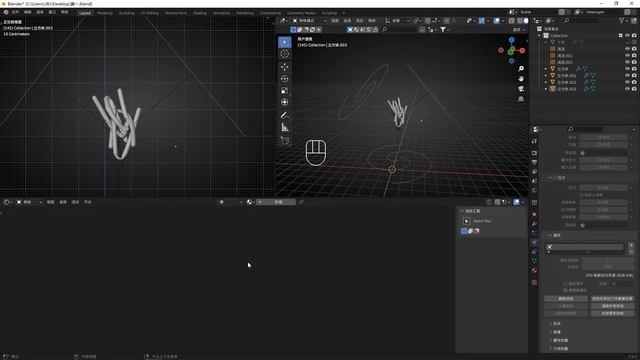The height and width of the screenshot is (360, 640).
Task: Open the Material properties tab
Action: pyautogui.click(x=534, y=270)
